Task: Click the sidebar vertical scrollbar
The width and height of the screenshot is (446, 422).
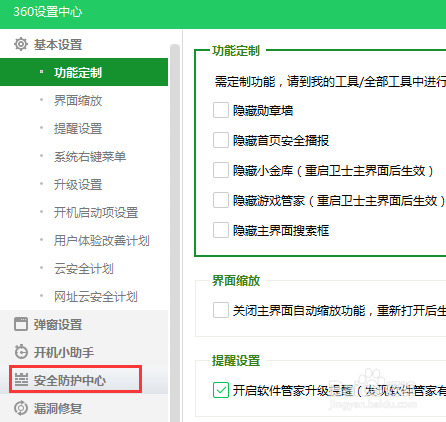Action: (x=175, y=233)
